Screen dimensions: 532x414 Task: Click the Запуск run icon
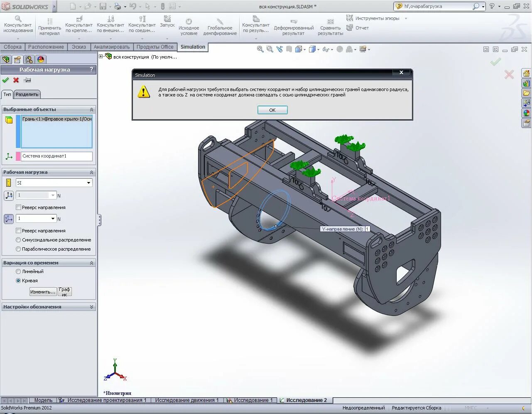click(167, 19)
